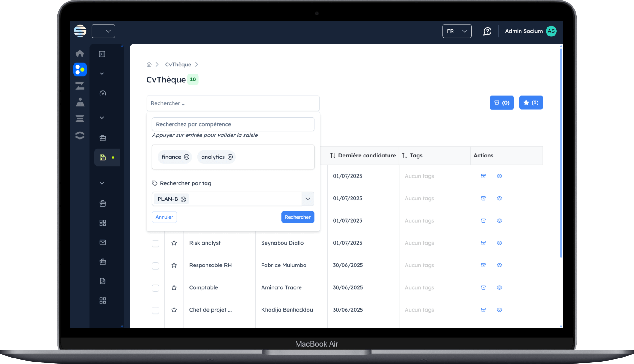Click the sidebar collapse panel icon
The image size is (634, 364).
click(x=102, y=54)
